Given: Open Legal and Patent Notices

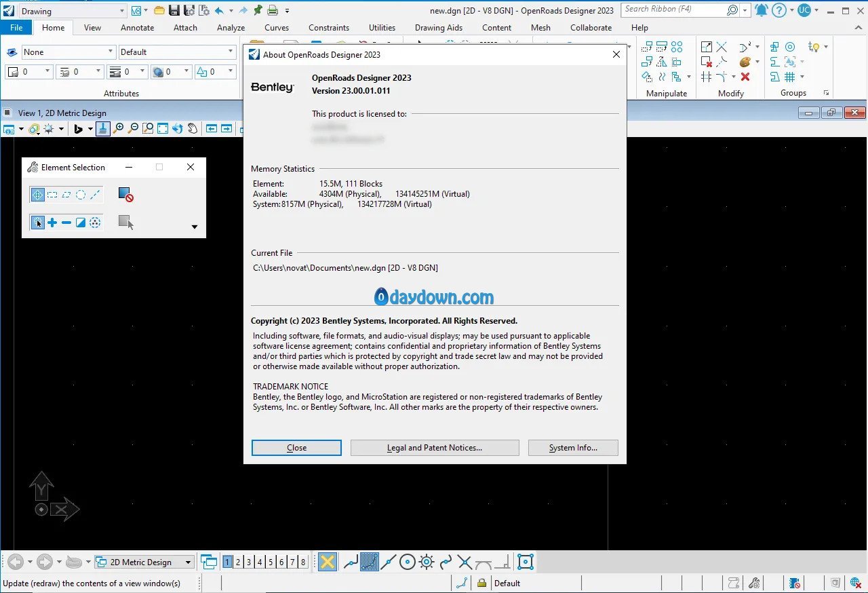Looking at the screenshot, I should (435, 448).
